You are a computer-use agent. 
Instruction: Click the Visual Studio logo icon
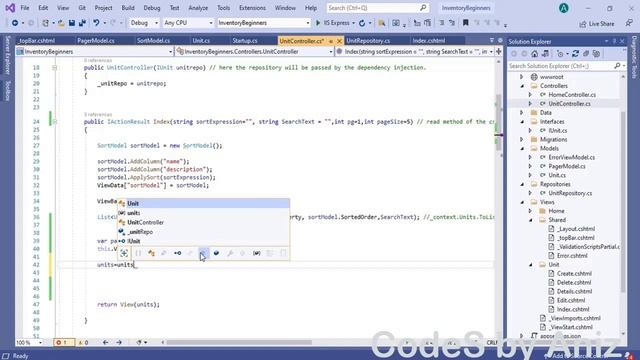10,8
